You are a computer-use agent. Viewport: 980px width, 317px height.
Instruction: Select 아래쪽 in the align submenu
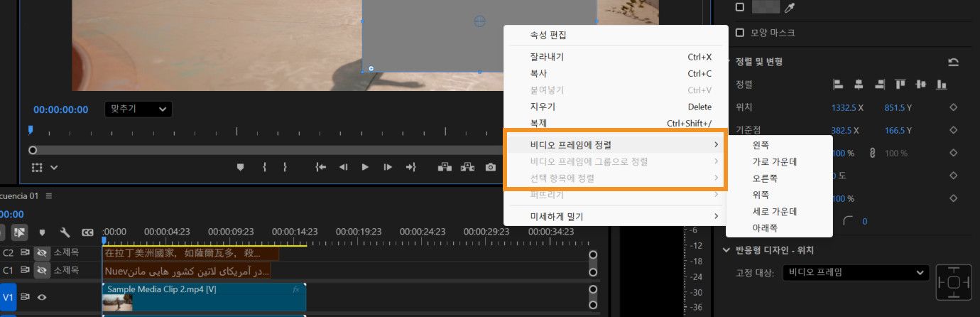779,227
